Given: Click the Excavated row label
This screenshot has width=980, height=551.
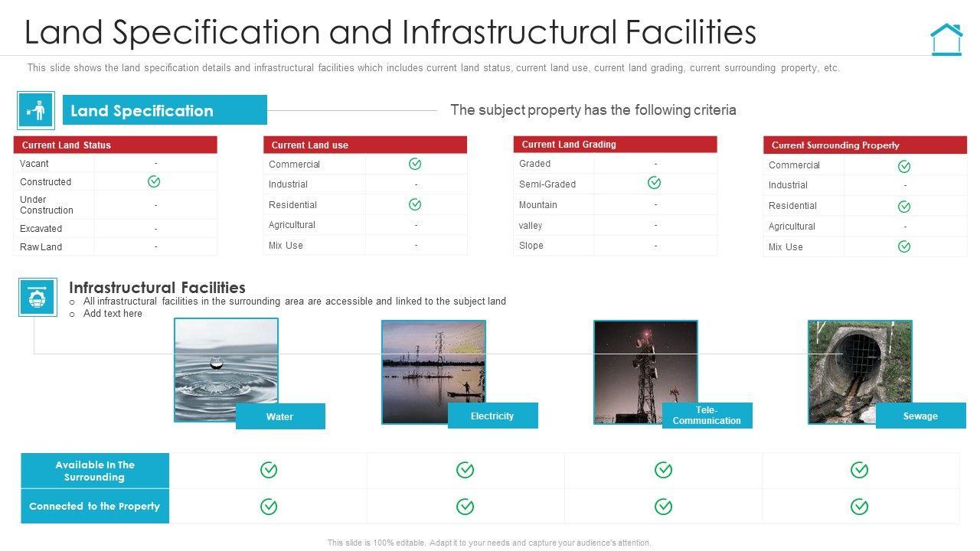Looking at the screenshot, I should [x=41, y=228].
